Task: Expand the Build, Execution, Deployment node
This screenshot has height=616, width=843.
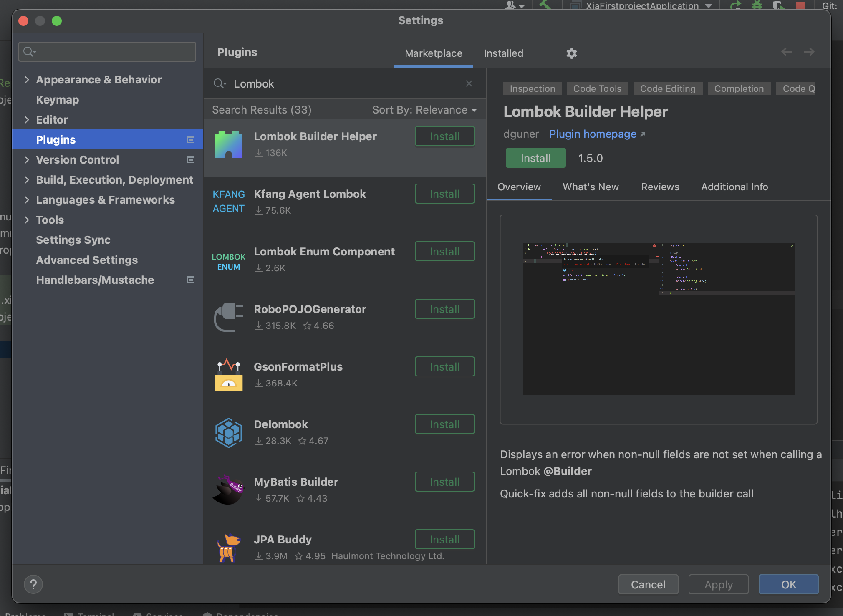Action: (27, 180)
